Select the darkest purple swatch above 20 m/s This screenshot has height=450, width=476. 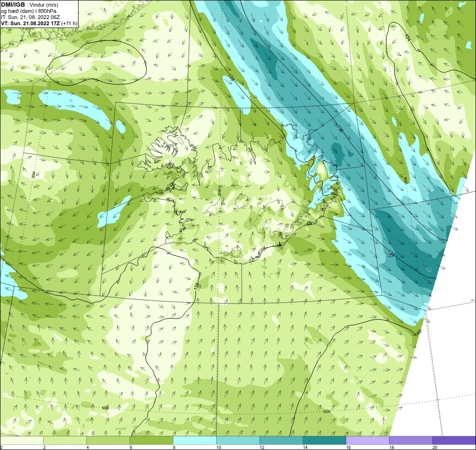coord(454,440)
